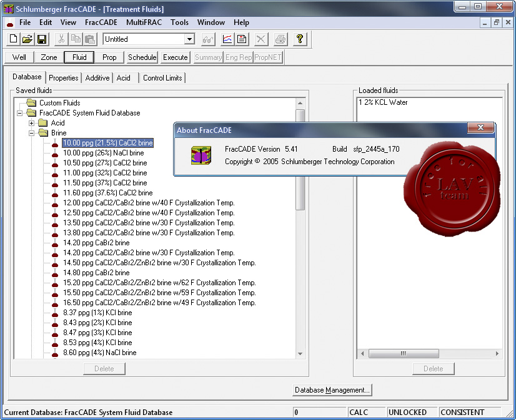Click the Database Management button
The width and height of the screenshot is (516, 420).
(x=332, y=390)
